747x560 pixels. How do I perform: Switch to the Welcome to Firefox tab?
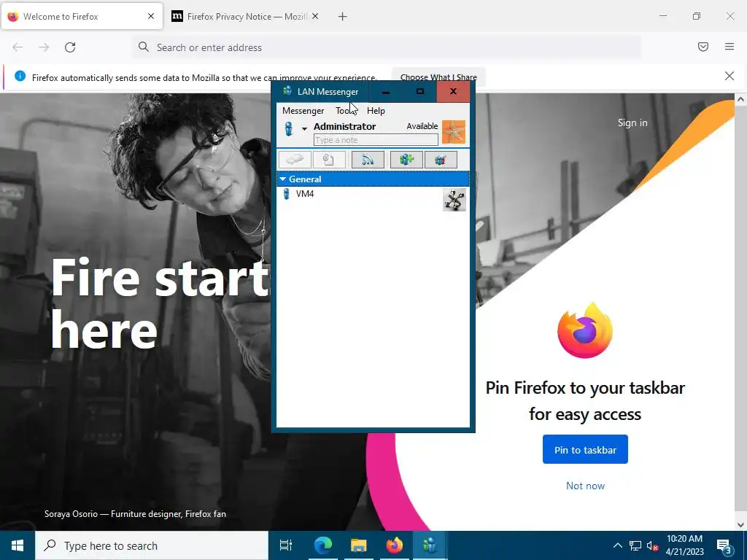pyautogui.click(x=82, y=16)
